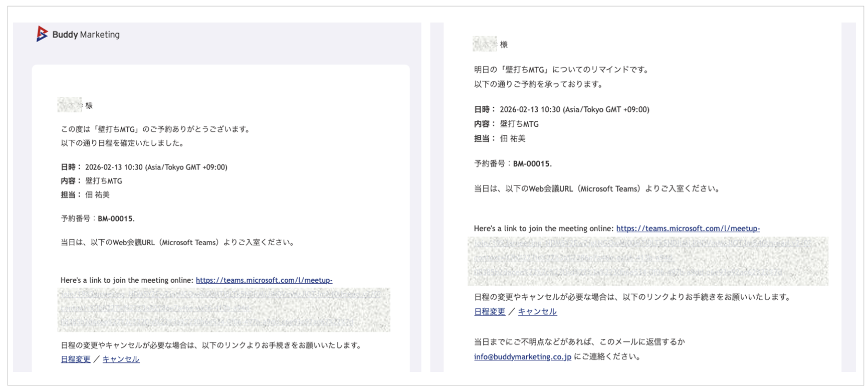This screenshot has width=868, height=389.
Task: Click the 明日の「壁打ちMTG」 reminder sentence
Action: [561, 70]
